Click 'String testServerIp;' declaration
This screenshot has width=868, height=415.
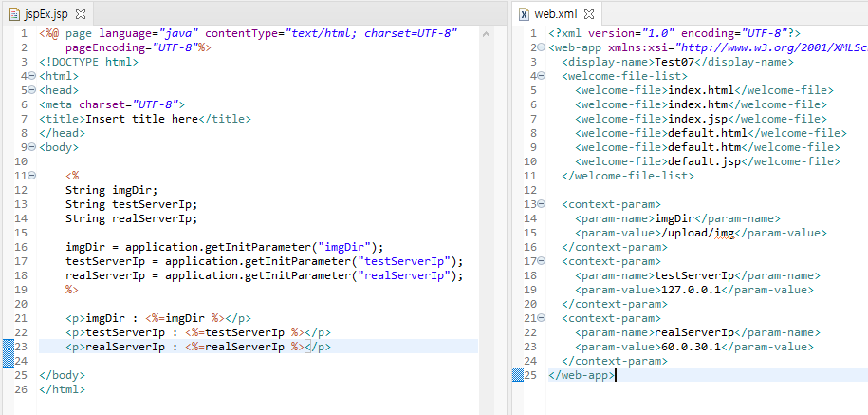click(x=131, y=204)
